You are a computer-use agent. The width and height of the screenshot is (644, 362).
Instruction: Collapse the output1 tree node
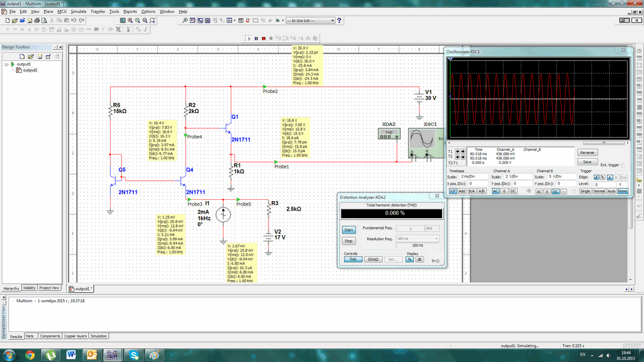click(6, 65)
